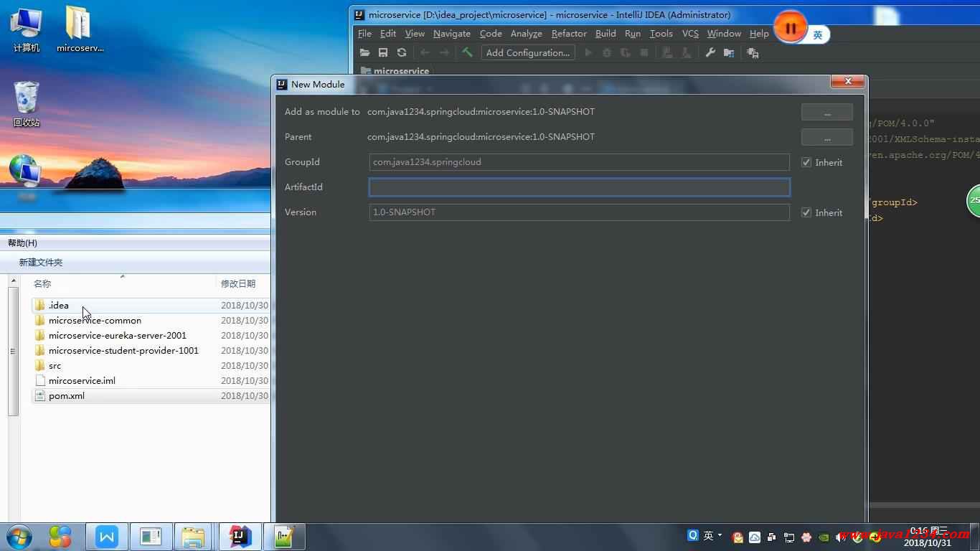980x551 pixels.
Task: Close the New Module dialog
Action: 848,82
